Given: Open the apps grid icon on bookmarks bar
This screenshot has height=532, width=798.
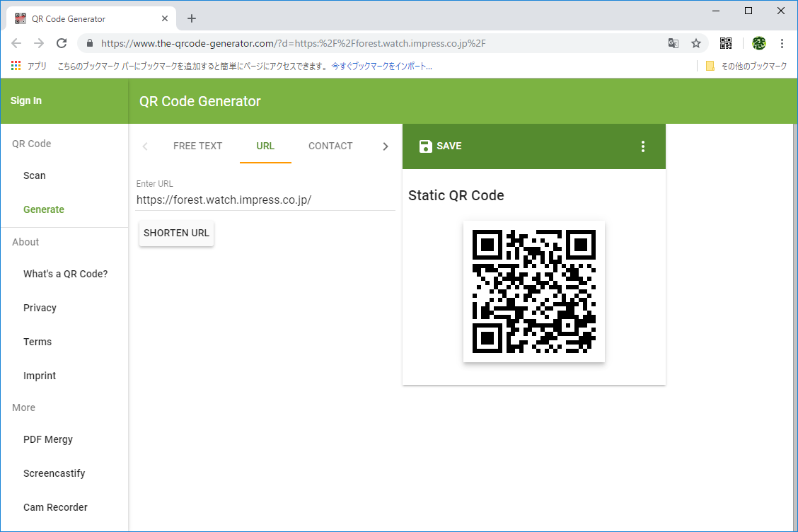Looking at the screenshot, I should pos(16,65).
